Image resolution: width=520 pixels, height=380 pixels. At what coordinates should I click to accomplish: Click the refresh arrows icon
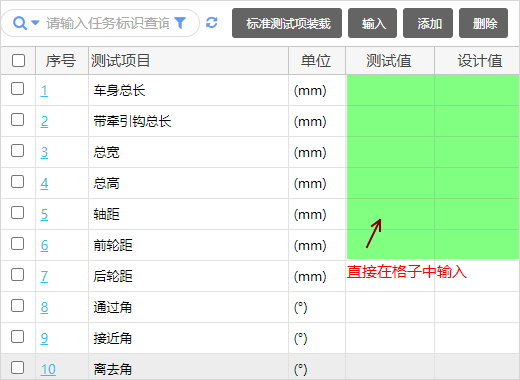(x=212, y=23)
